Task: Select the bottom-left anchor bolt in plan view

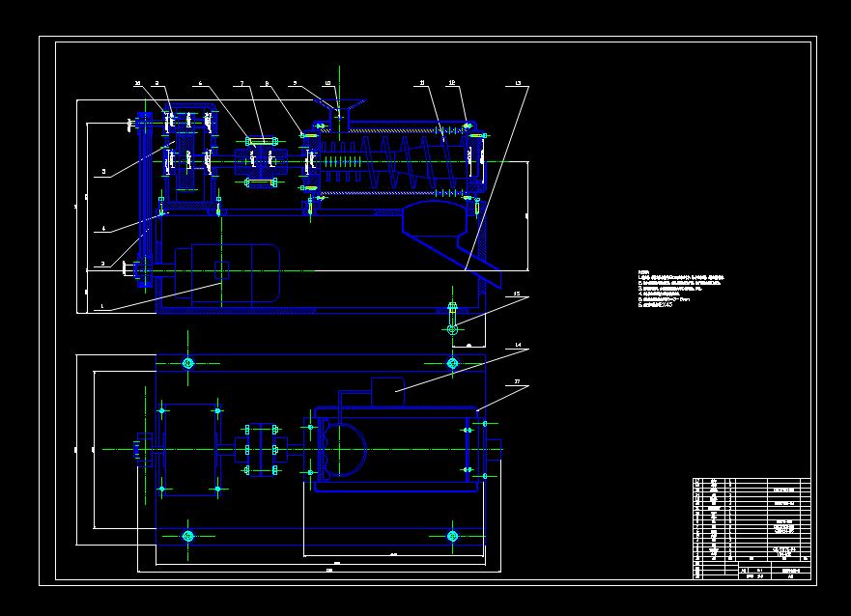Action: click(x=187, y=536)
